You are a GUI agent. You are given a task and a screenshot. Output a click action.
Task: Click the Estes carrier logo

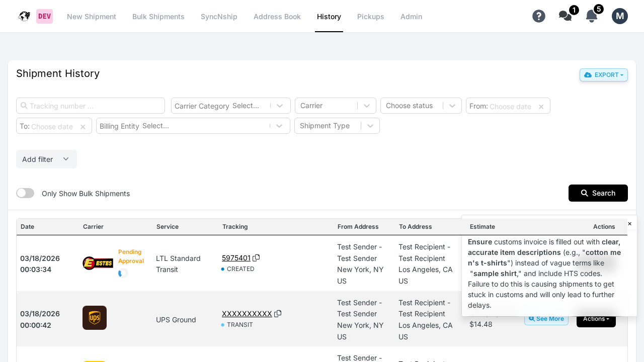pos(97,263)
